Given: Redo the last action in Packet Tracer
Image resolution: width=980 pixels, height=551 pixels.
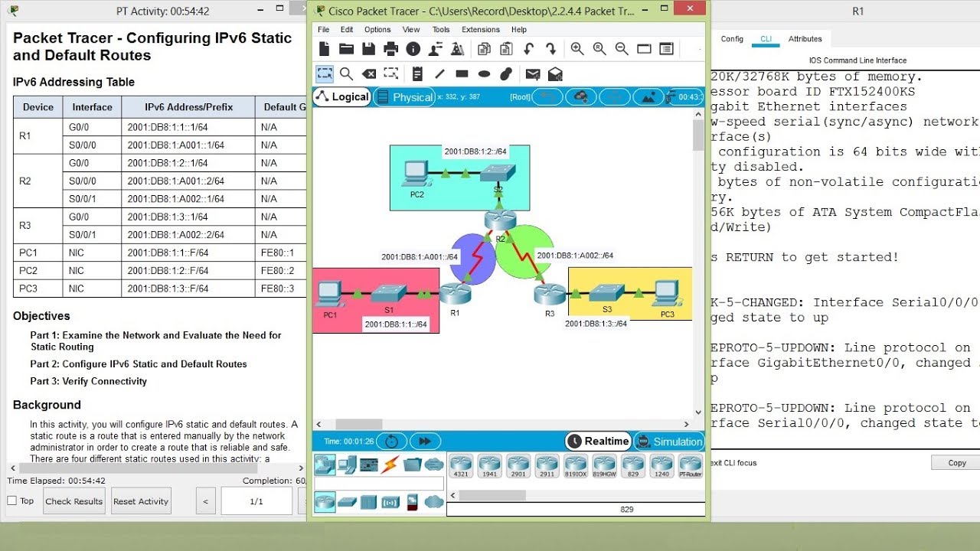Looking at the screenshot, I should pos(550,49).
